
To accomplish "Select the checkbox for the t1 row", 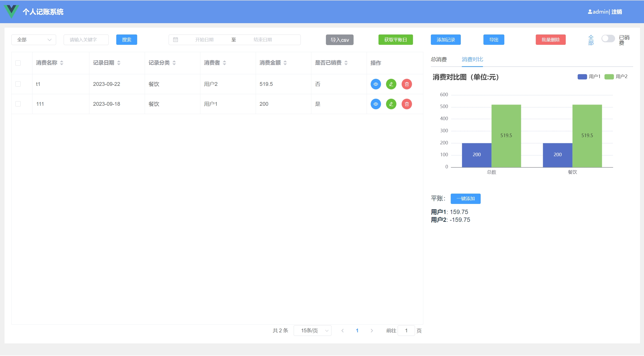I will point(18,84).
